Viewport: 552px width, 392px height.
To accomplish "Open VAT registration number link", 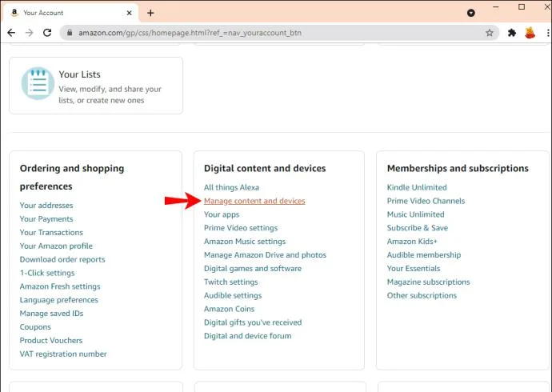I will pyautogui.click(x=63, y=354).
